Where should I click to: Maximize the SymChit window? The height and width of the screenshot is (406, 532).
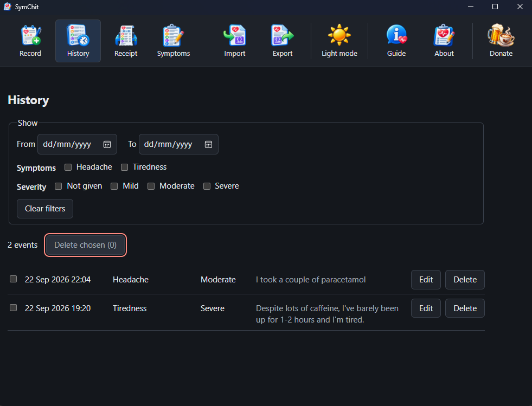tap(495, 7)
